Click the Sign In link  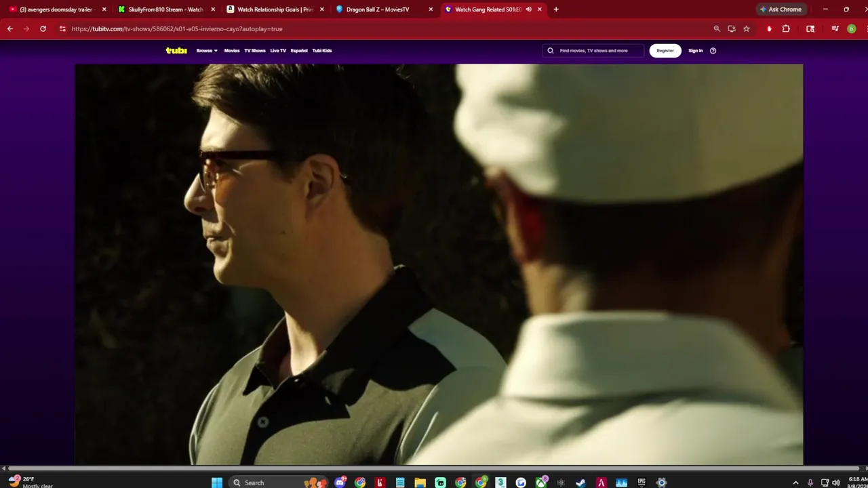click(x=696, y=51)
